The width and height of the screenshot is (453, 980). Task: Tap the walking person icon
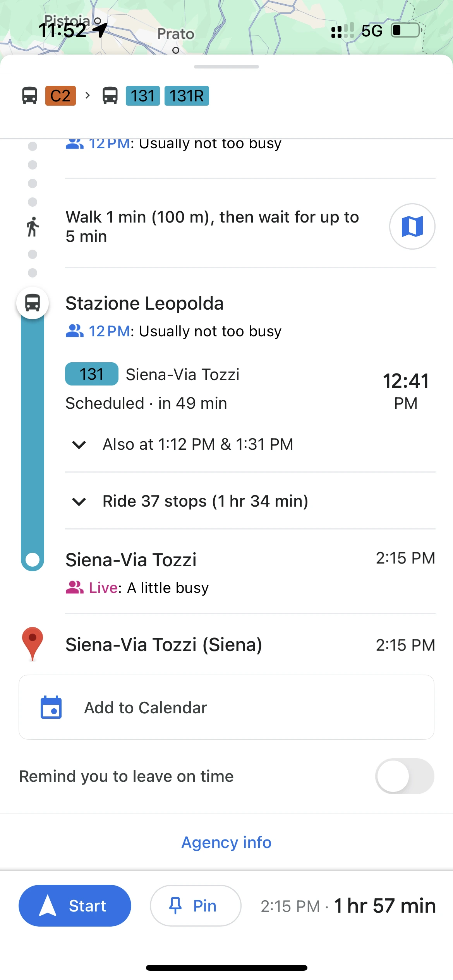(33, 226)
